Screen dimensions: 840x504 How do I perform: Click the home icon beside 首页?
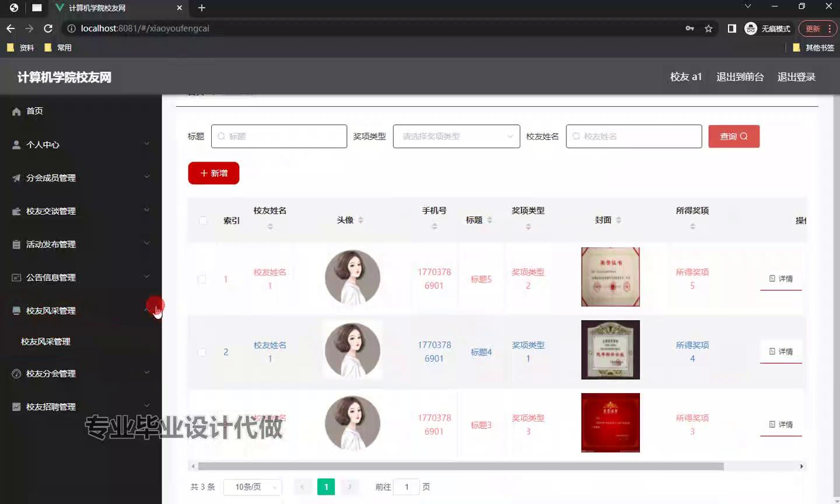click(16, 111)
